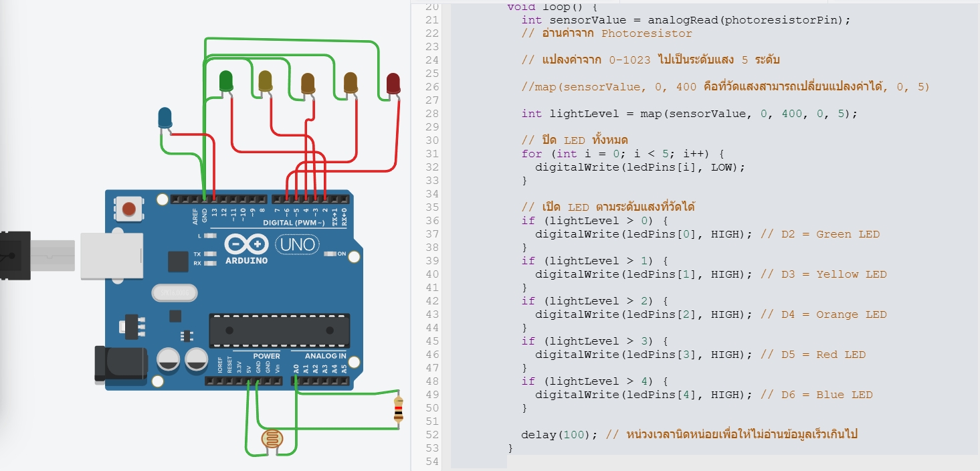Viewport: 980px width, 471px height.
Task: Select the dark red LED
Action: coord(393,85)
